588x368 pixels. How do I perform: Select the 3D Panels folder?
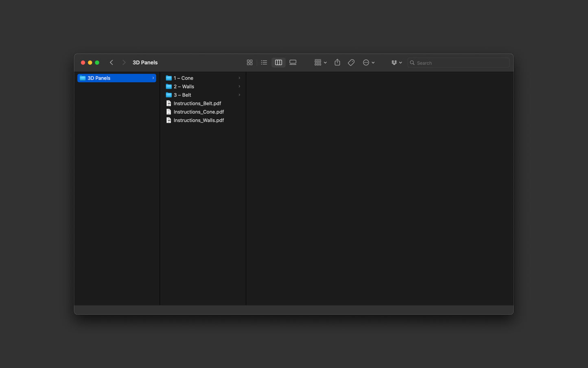tap(117, 78)
